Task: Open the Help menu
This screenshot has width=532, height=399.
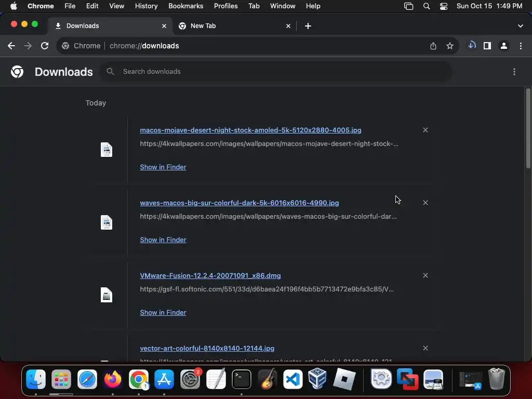Action: (313, 6)
